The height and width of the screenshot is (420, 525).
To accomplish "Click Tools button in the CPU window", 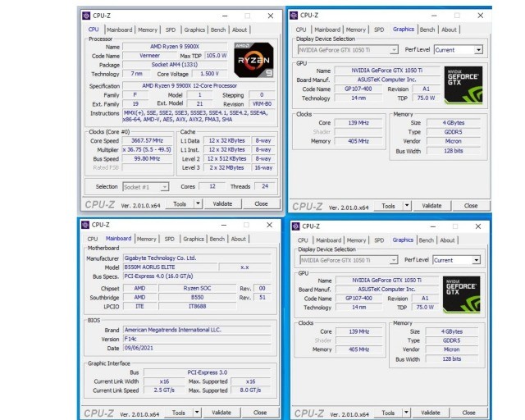I will (180, 203).
